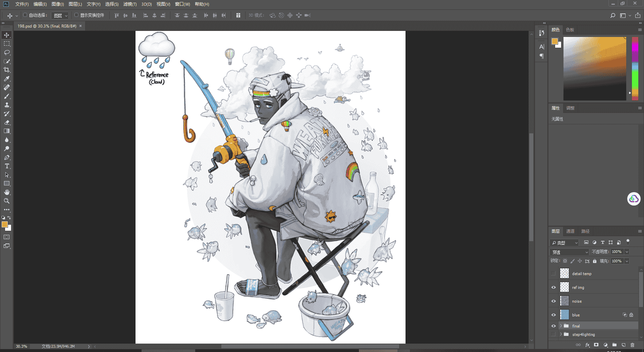
Task: Click the hue slider strip in Color panel
Action: tap(635, 69)
